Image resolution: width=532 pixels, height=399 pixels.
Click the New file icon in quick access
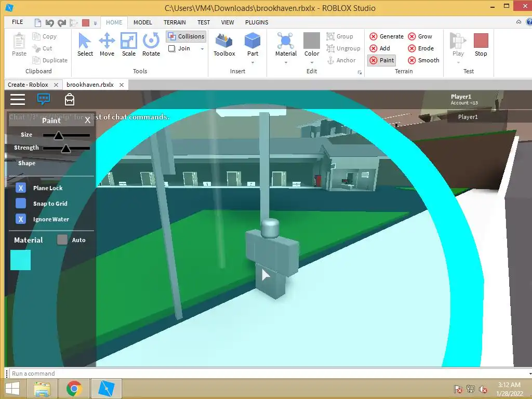click(38, 23)
